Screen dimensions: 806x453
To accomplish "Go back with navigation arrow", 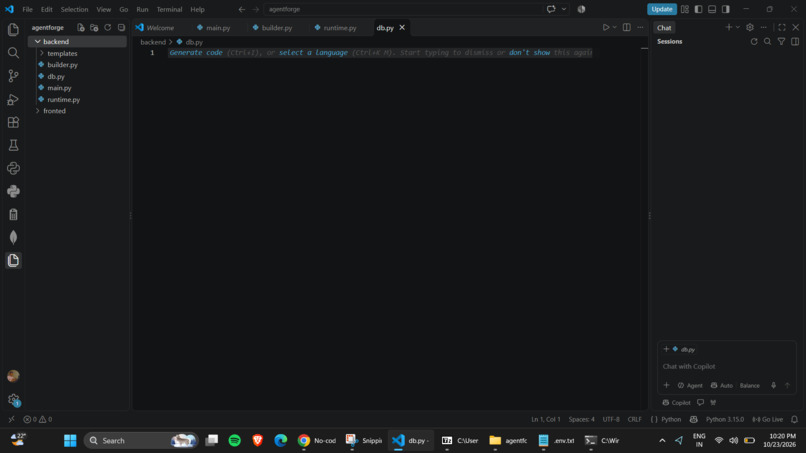I will click(242, 9).
